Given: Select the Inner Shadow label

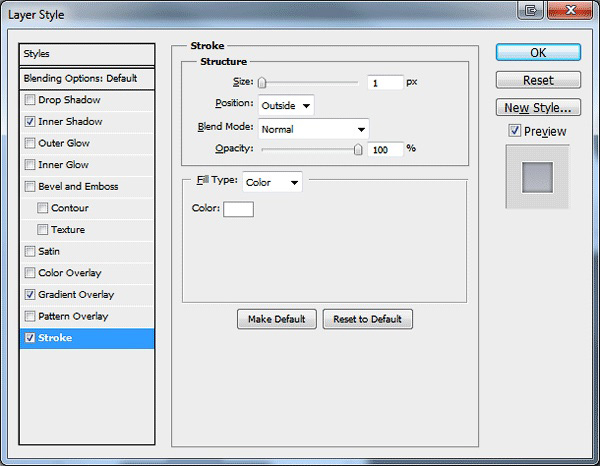Looking at the screenshot, I should pyautogui.click(x=70, y=122).
